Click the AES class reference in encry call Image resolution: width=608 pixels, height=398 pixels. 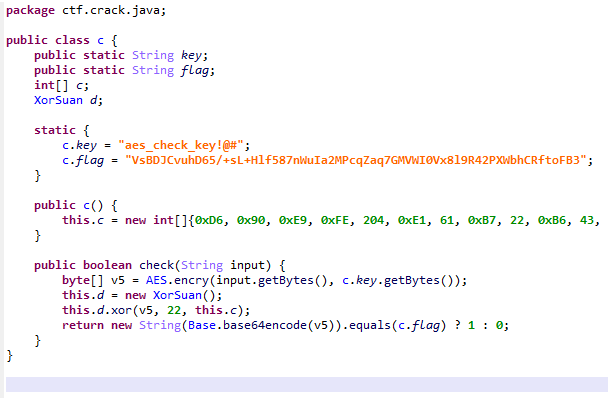point(156,280)
